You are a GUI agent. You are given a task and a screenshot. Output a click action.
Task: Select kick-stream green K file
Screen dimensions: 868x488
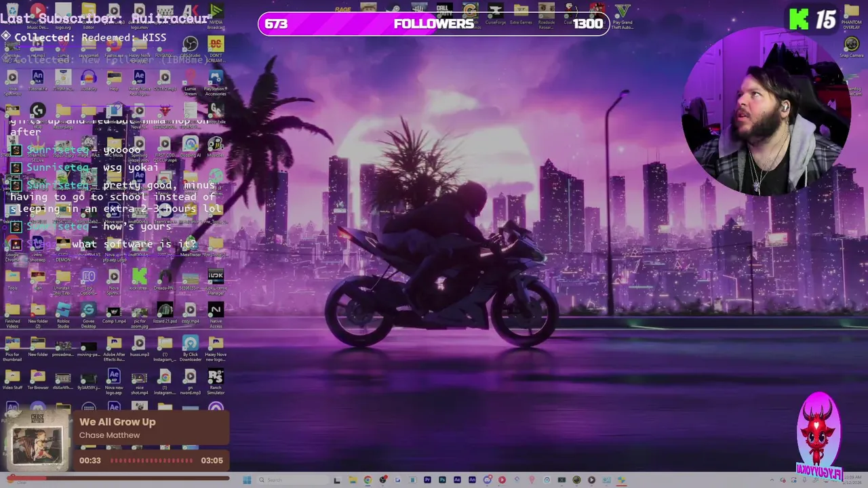139,279
